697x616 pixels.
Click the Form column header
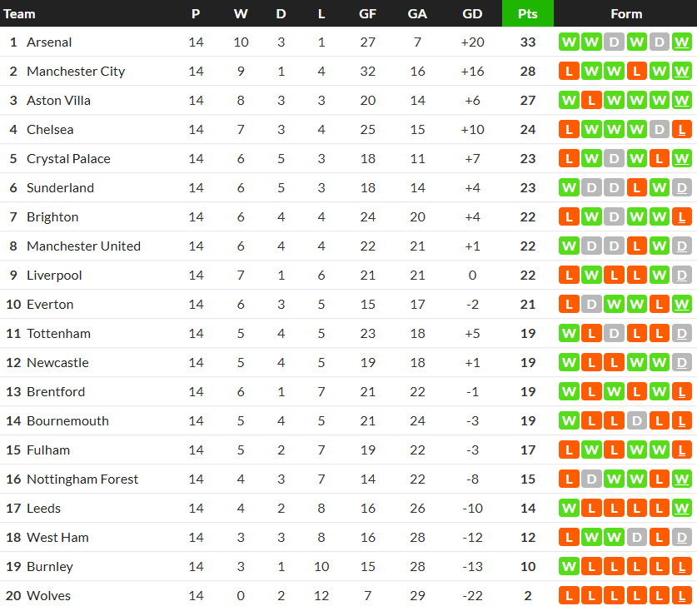pyautogui.click(x=626, y=13)
